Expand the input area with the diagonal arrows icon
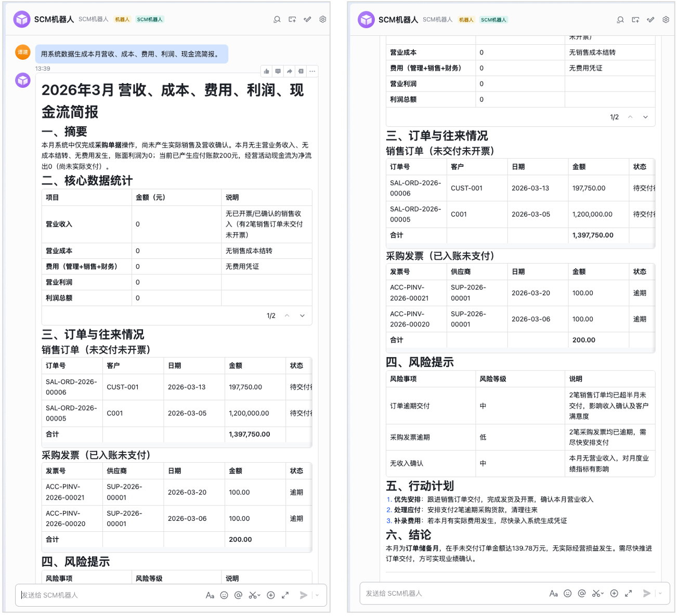Screen dimensions: 677x616 coord(285,595)
